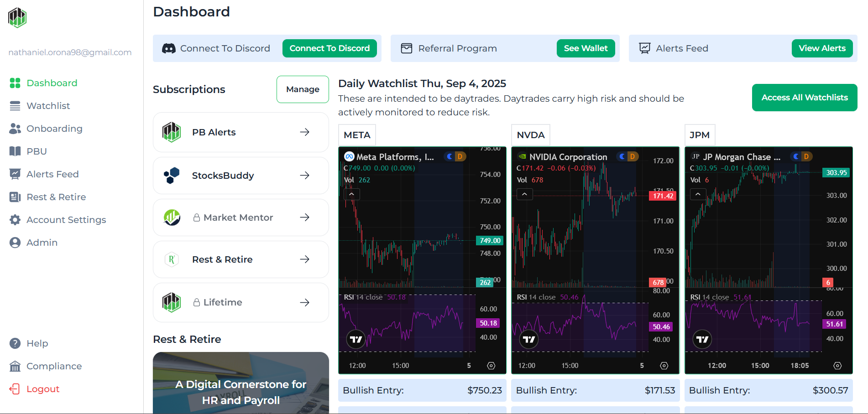The width and height of the screenshot is (868, 414).
Task: Open META chart settings gear
Action: point(491,366)
